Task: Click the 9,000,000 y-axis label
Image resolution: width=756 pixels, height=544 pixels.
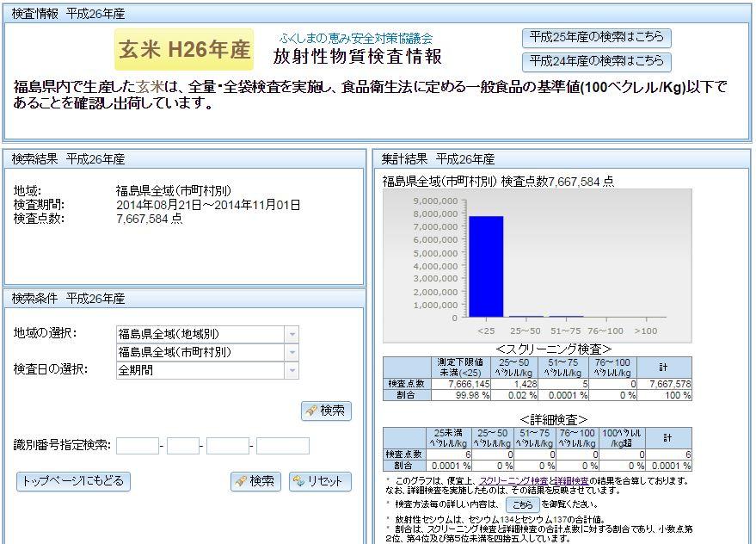Action: pos(435,201)
